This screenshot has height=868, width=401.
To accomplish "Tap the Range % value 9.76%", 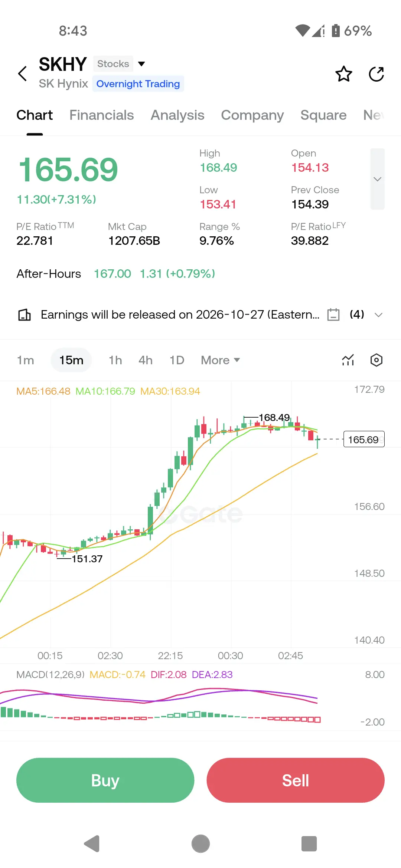I will 216,241.
